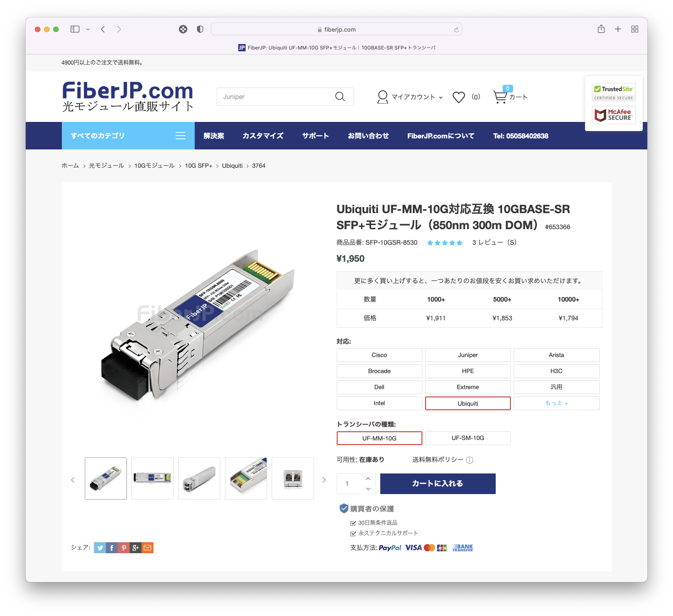Show more brands with もっと+

tap(557, 403)
